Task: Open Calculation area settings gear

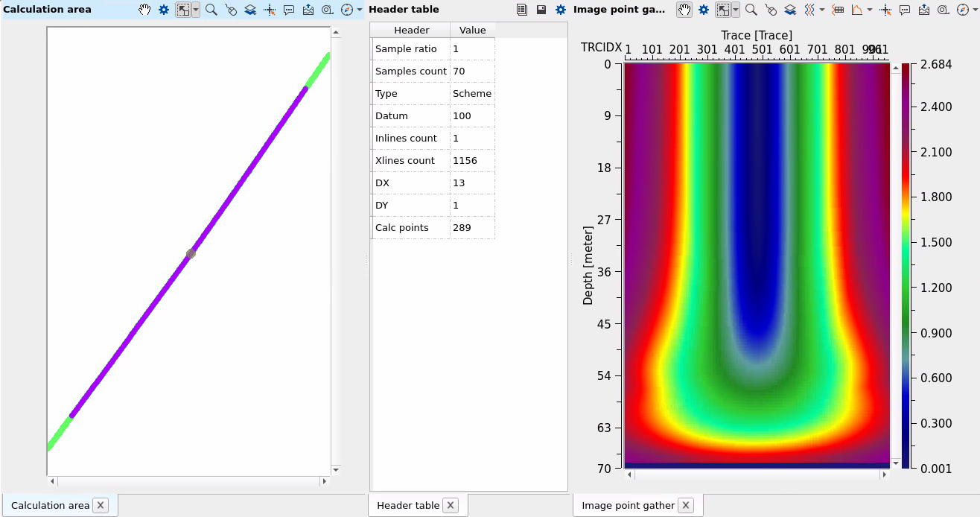Action: point(164,10)
